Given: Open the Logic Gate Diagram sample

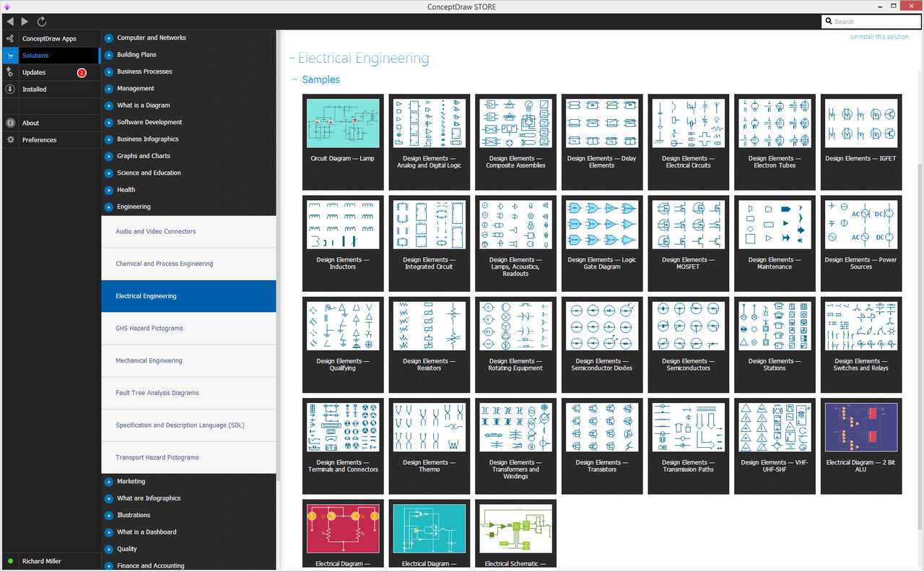Looking at the screenshot, I should tap(602, 243).
